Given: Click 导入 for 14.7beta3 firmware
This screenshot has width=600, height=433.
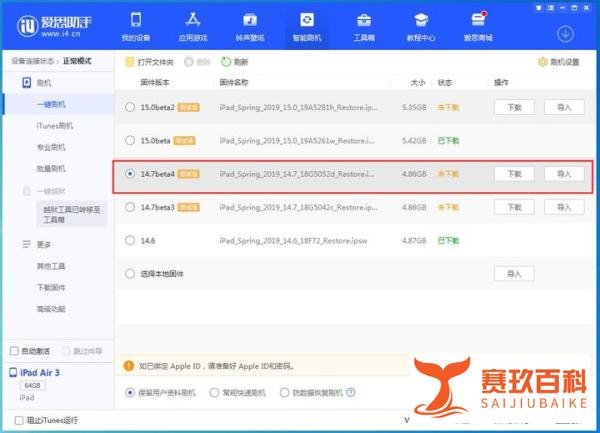Looking at the screenshot, I should point(564,207).
